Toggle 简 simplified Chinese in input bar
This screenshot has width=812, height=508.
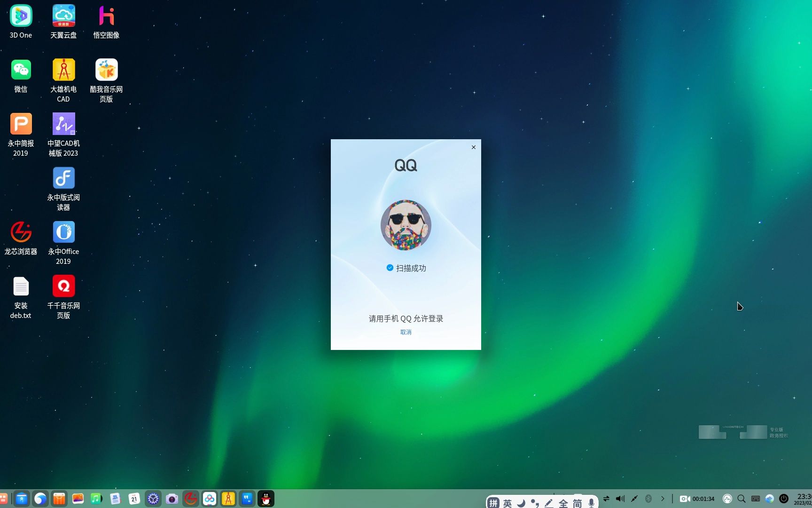point(578,503)
